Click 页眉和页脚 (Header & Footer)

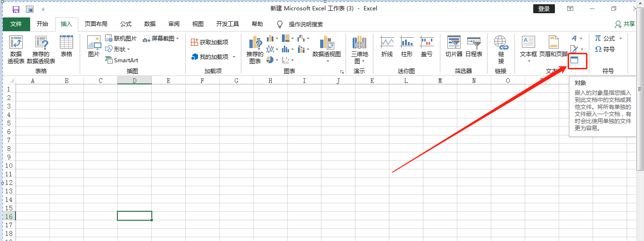tap(553, 46)
